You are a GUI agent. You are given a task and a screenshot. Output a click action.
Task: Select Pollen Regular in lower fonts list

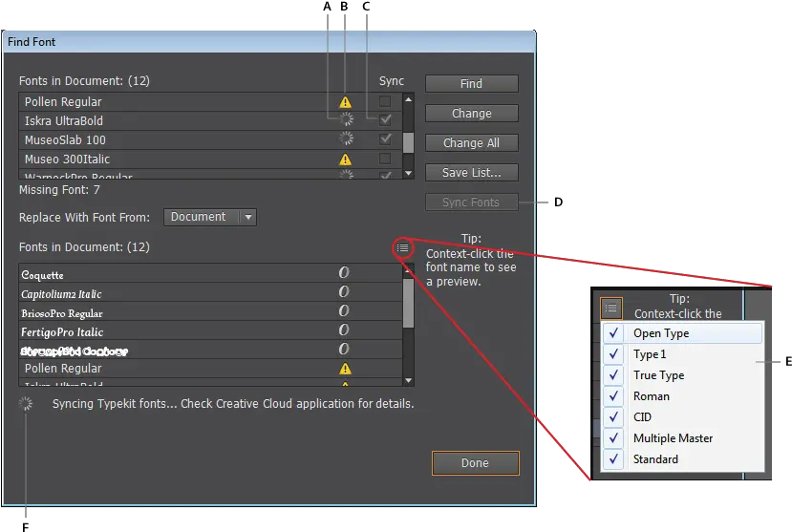tap(210, 369)
